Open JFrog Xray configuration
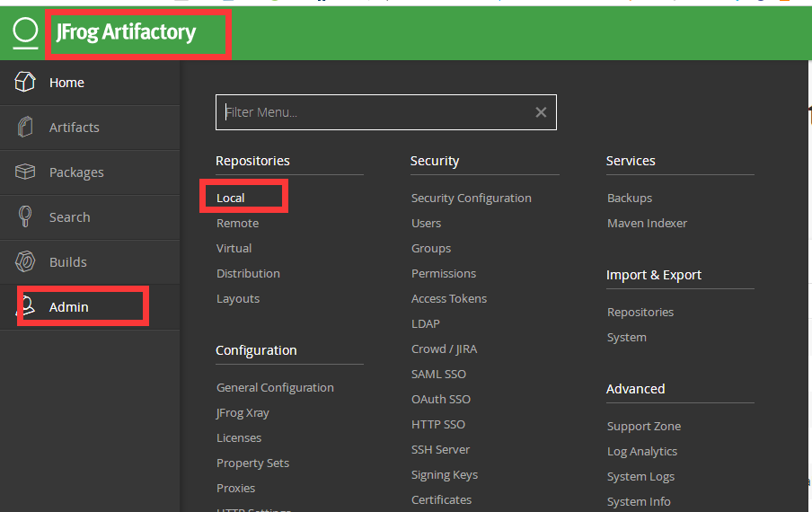 pyautogui.click(x=243, y=412)
